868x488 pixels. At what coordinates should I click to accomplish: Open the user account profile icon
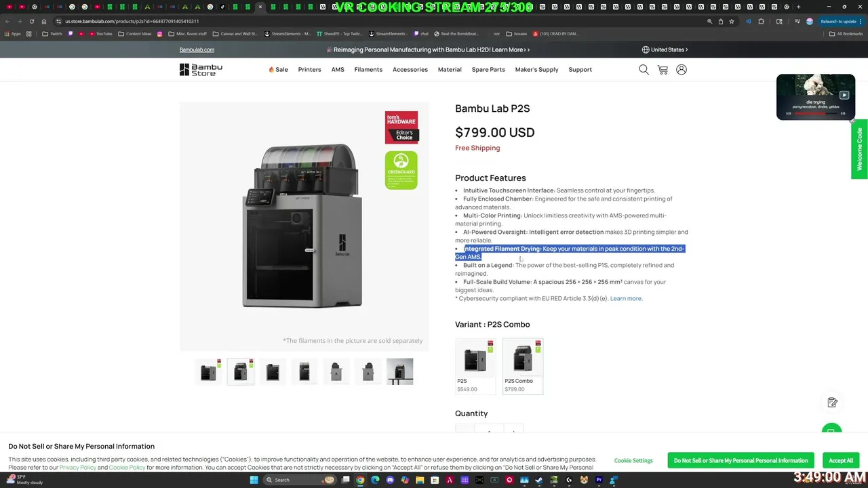[x=682, y=69]
